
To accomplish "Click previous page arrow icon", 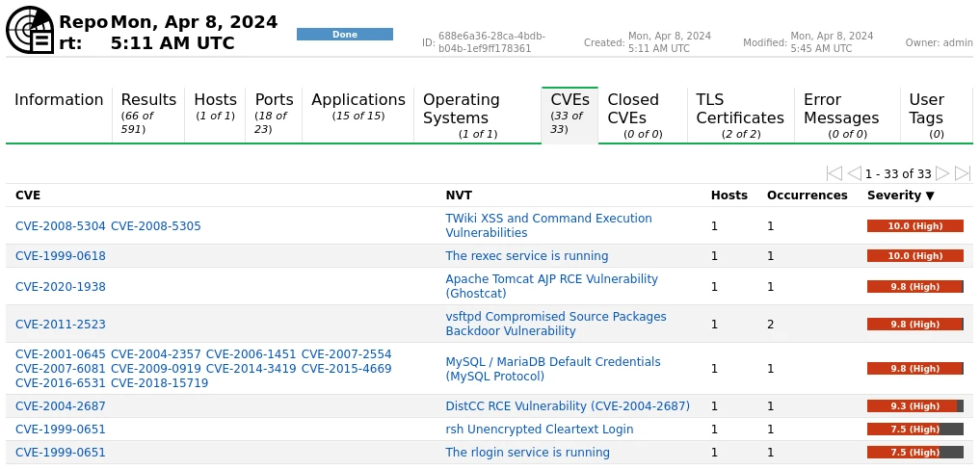I will [x=854, y=173].
